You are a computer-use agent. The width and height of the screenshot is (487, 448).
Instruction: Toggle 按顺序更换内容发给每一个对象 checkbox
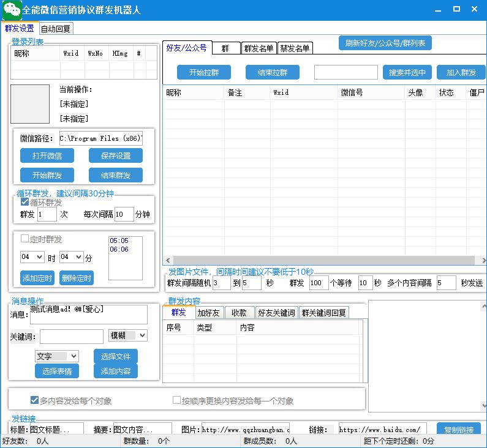[x=177, y=401]
